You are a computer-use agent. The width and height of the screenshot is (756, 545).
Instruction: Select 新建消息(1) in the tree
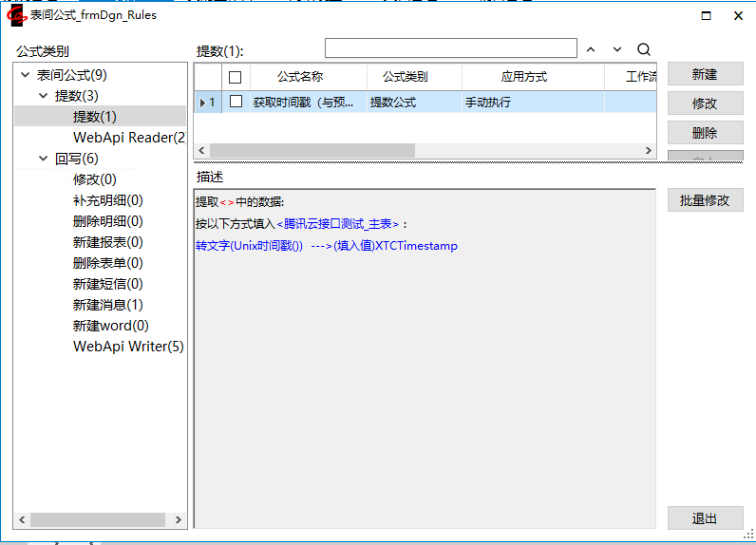[x=107, y=305]
